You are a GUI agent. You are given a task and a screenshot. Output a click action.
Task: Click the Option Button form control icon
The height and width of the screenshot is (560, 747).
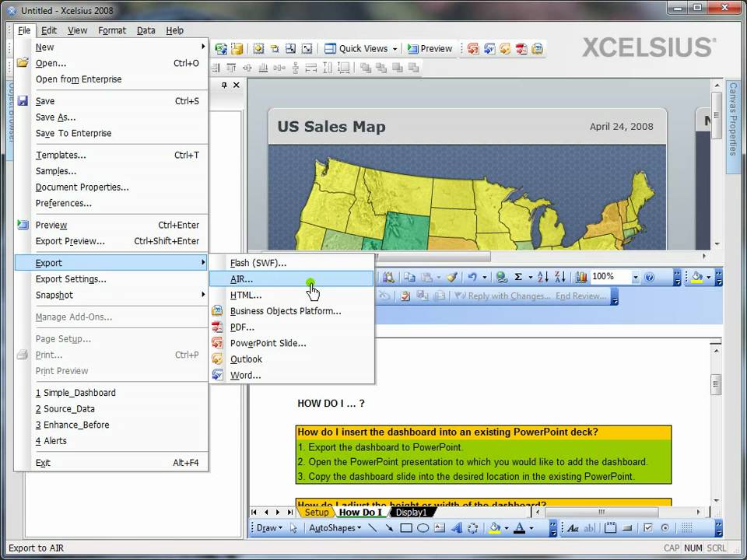[665, 527]
